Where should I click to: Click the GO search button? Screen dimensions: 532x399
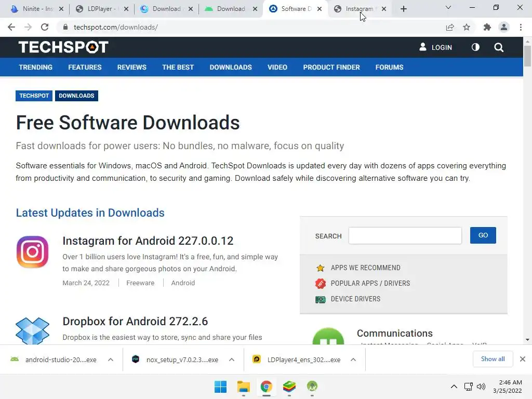[x=483, y=235]
